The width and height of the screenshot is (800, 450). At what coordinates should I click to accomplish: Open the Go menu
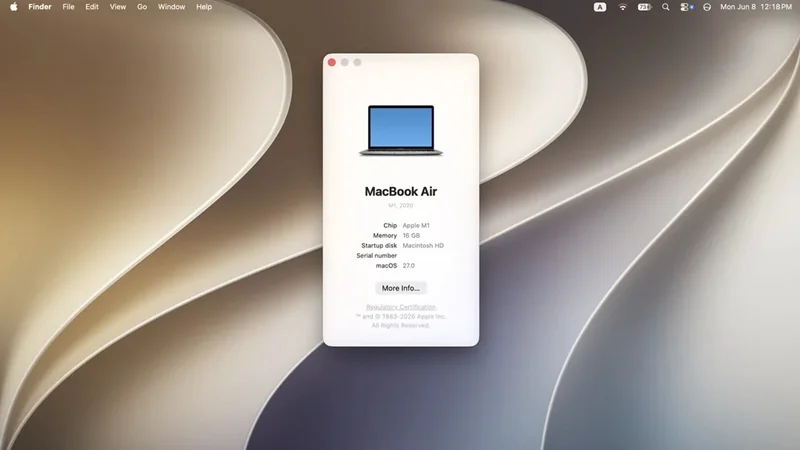pyautogui.click(x=142, y=7)
